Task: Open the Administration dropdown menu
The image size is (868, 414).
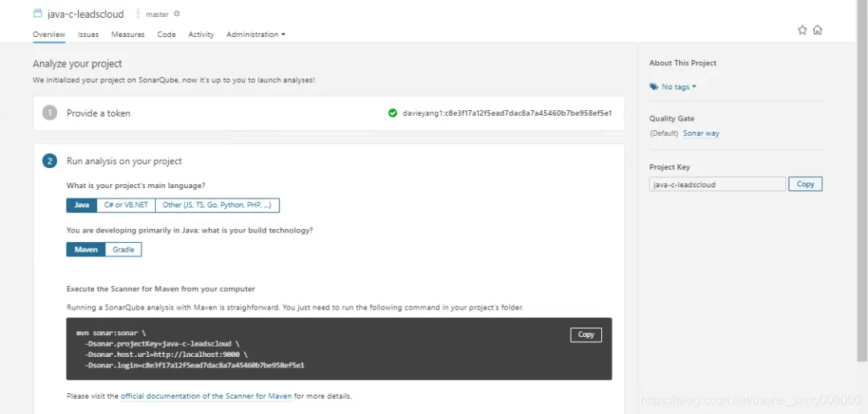Action: (256, 35)
